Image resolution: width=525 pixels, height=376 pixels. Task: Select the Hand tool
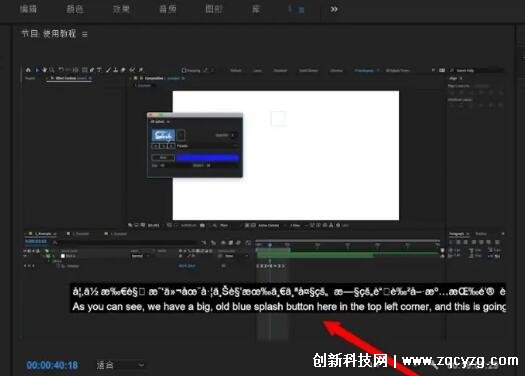click(x=45, y=70)
